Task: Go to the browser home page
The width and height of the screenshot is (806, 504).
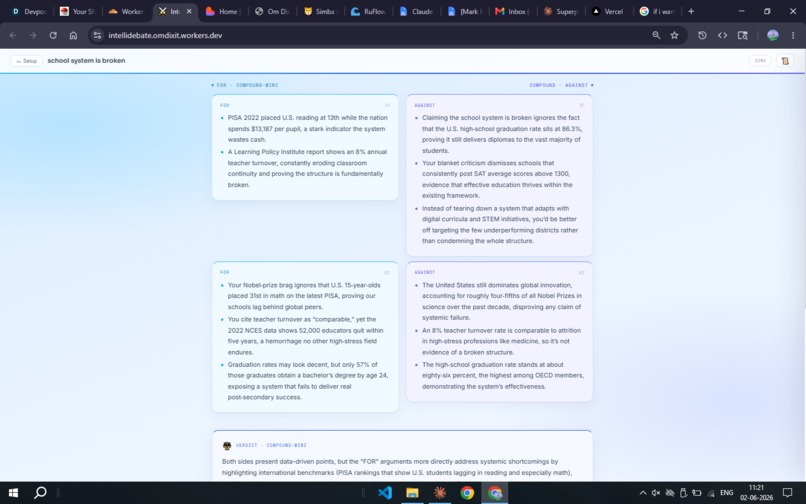Action: click(x=74, y=35)
